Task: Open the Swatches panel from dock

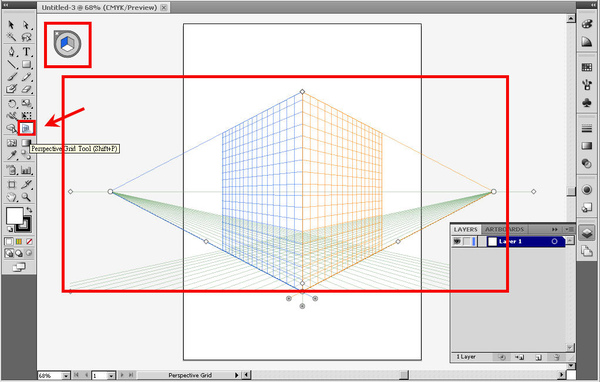Action: 587,67
